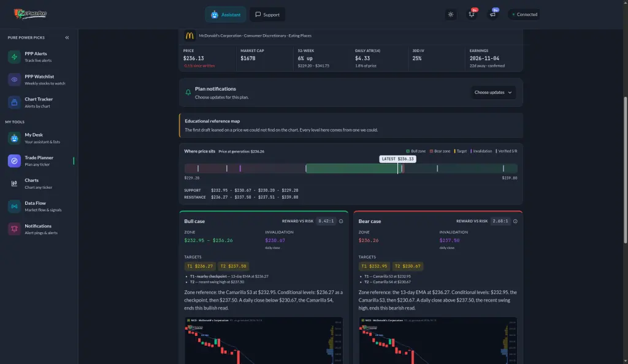Click Target legend entry
628x364 pixels.
(460, 151)
